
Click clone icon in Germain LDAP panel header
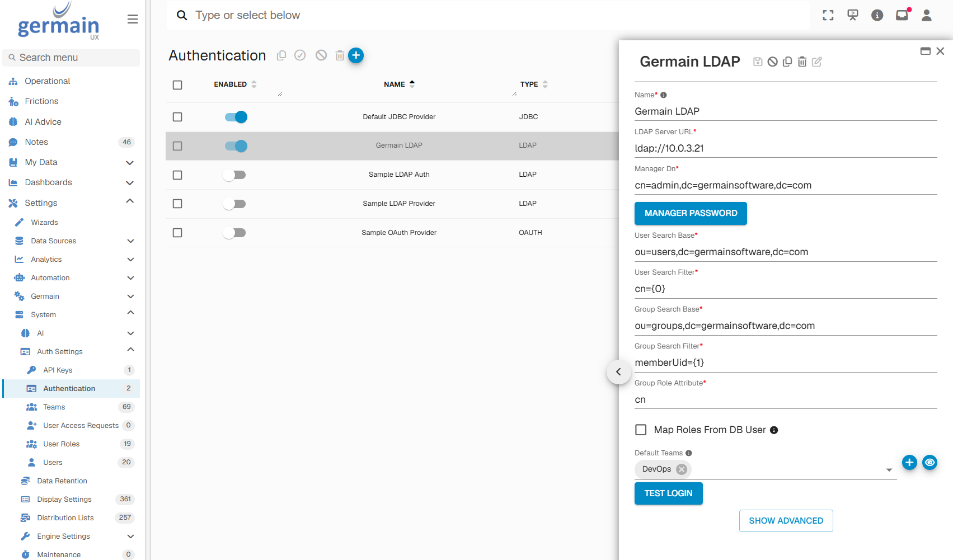click(x=787, y=62)
